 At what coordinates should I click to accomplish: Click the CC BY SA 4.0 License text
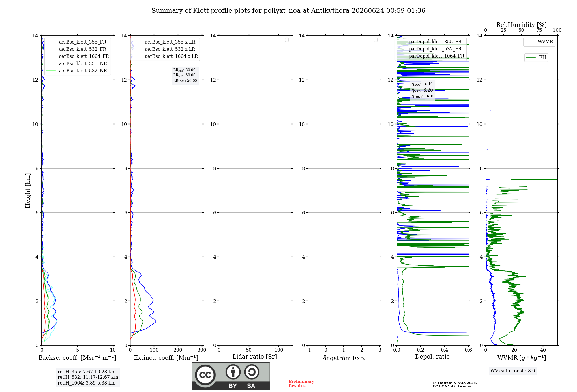click(452, 386)
